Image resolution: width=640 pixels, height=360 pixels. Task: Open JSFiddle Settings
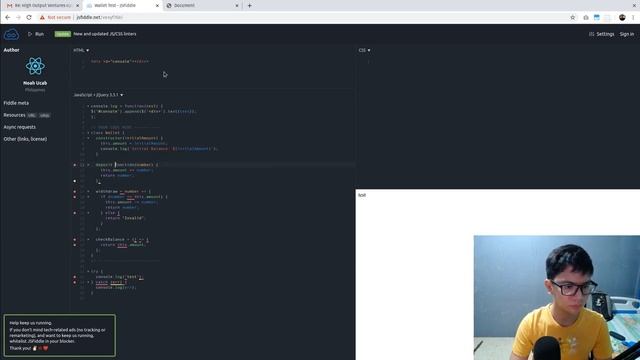[x=601, y=34]
